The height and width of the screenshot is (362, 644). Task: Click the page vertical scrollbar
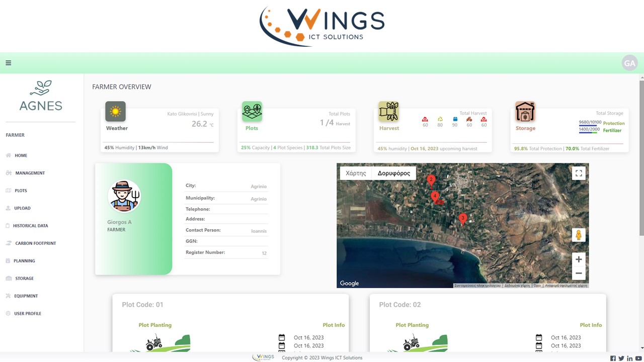coord(641,157)
